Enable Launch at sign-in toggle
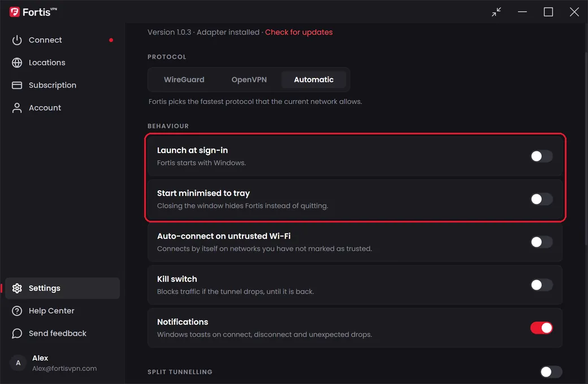The image size is (588, 384). pos(541,156)
